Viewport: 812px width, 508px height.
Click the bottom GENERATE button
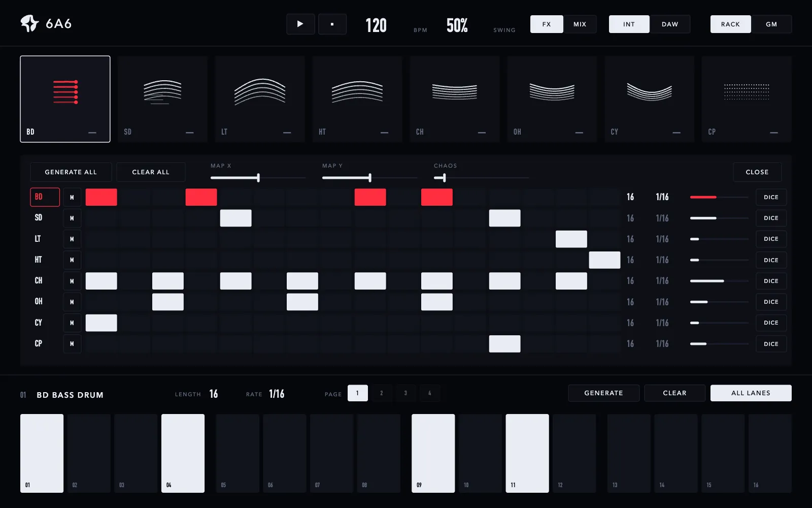click(603, 393)
